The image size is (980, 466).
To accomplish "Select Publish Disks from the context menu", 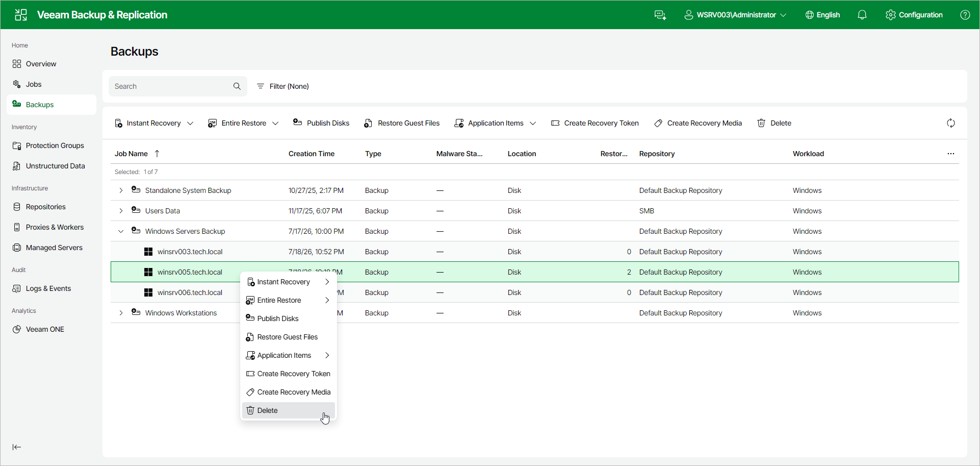I will click(x=289, y=318).
